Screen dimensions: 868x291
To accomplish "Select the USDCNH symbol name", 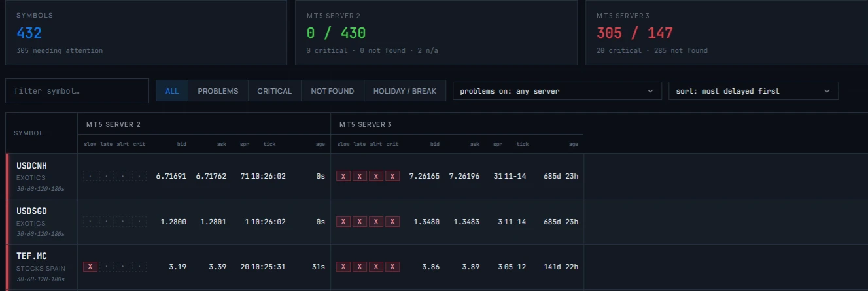I will (31, 165).
